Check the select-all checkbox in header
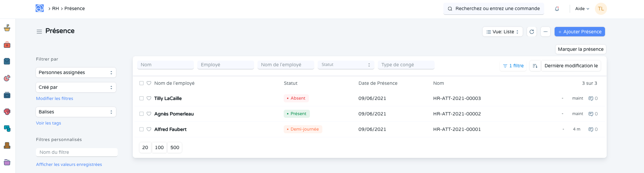 142,83
